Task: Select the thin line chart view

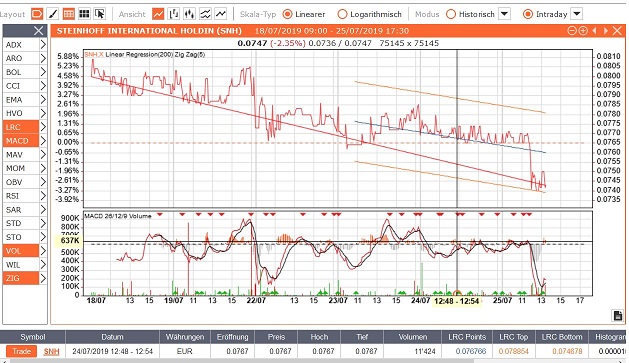Action: 221,14
